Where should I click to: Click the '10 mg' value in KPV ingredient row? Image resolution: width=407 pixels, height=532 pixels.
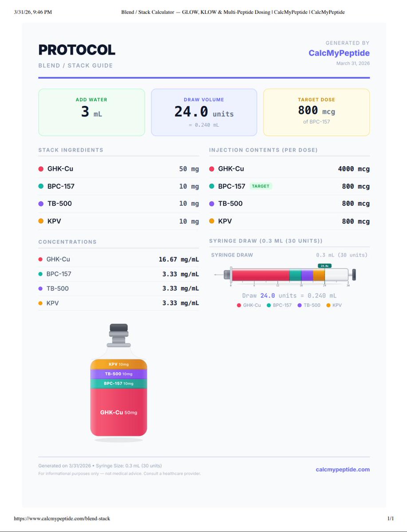(x=189, y=221)
